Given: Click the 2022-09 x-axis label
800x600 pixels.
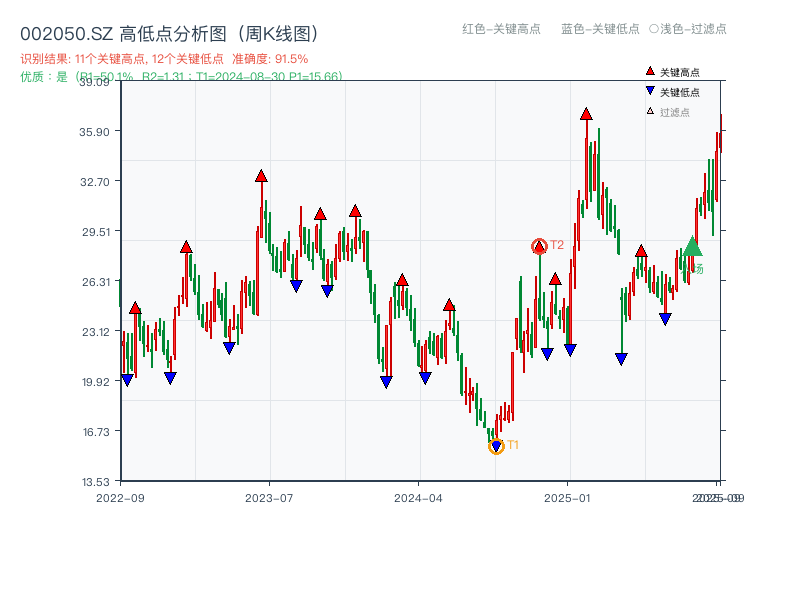Looking at the screenshot, I should click(x=120, y=498).
